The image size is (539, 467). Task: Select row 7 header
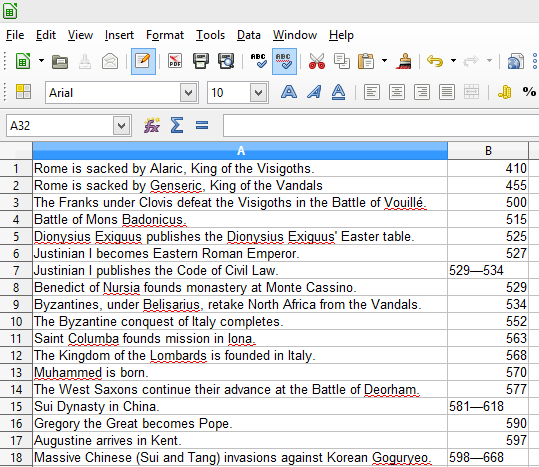click(x=16, y=270)
